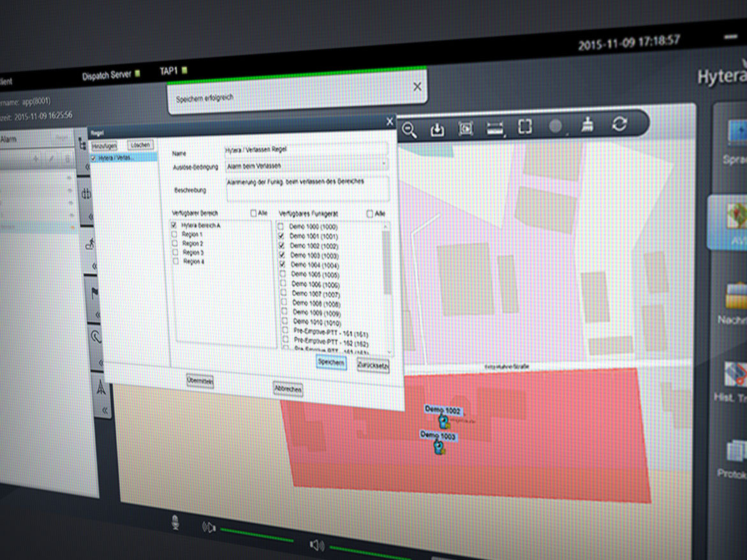Select Hytera / Verlassen rule in list
The image size is (747, 560).
click(122, 157)
